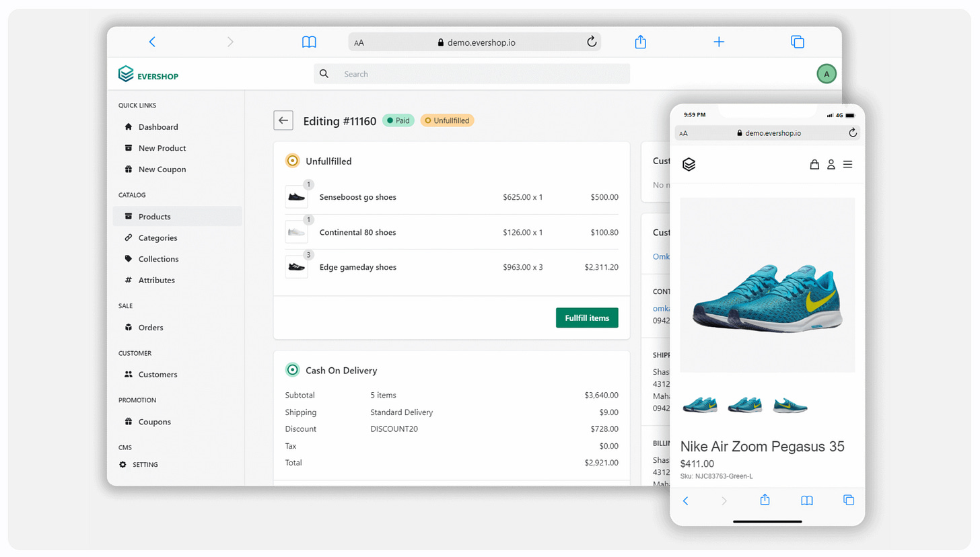Click the EverShop logo

click(x=148, y=74)
